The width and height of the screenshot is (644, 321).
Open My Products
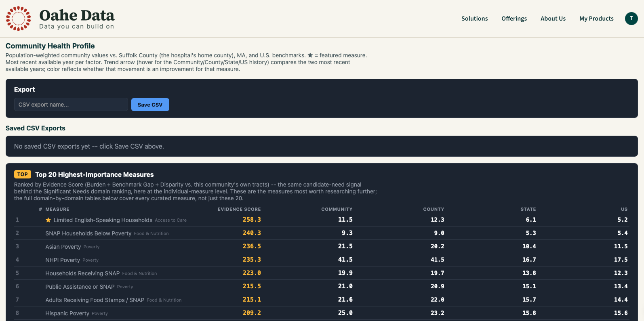point(596,19)
